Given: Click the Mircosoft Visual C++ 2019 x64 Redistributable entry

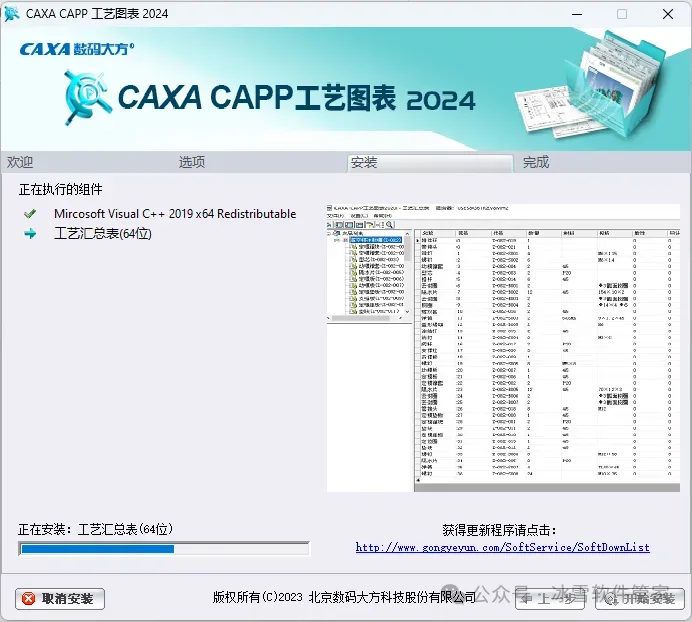Looking at the screenshot, I should pos(175,214).
